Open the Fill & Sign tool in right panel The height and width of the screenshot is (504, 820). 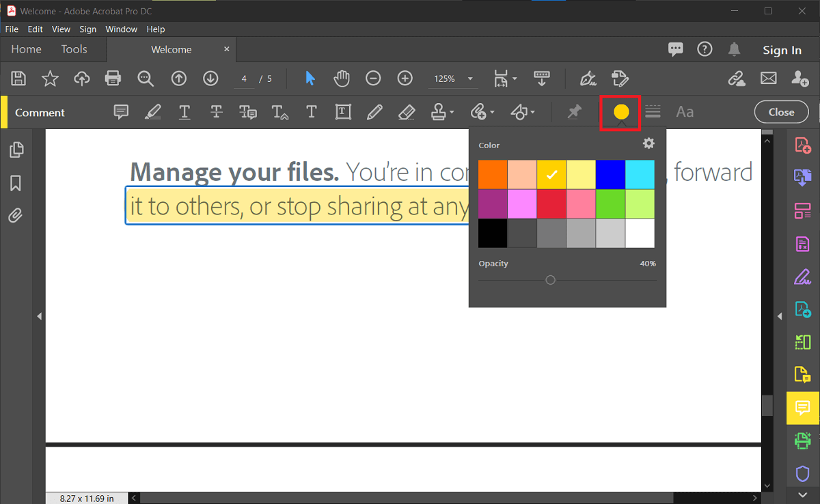(802, 277)
